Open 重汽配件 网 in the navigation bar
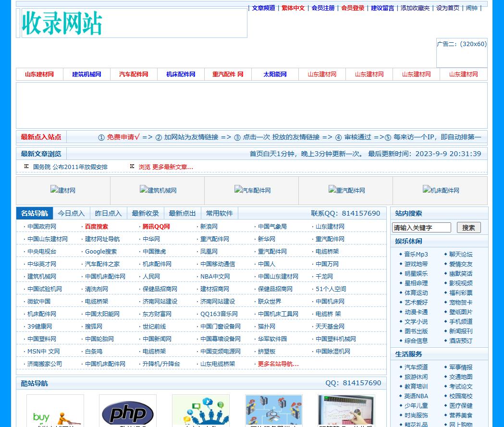This screenshot has height=427, width=504. pos(228,74)
